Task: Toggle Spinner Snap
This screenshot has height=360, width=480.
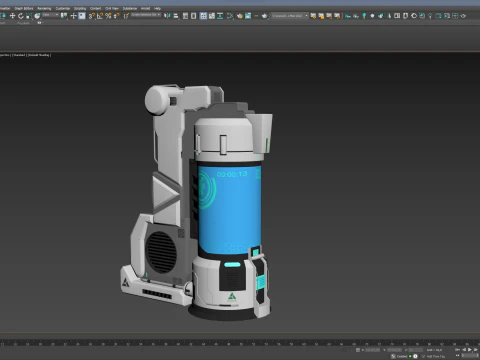Action: tap(117, 16)
